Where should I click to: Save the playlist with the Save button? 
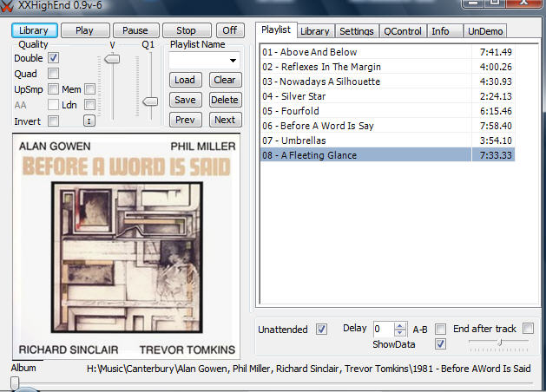pyautogui.click(x=185, y=101)
